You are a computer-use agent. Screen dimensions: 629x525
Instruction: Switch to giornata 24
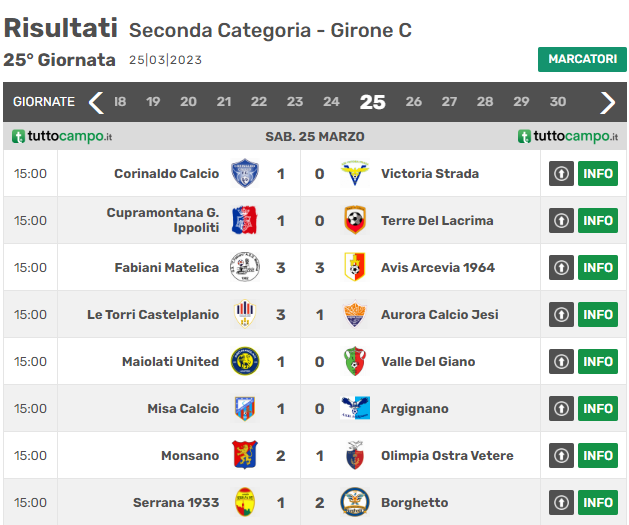[331, 102]
